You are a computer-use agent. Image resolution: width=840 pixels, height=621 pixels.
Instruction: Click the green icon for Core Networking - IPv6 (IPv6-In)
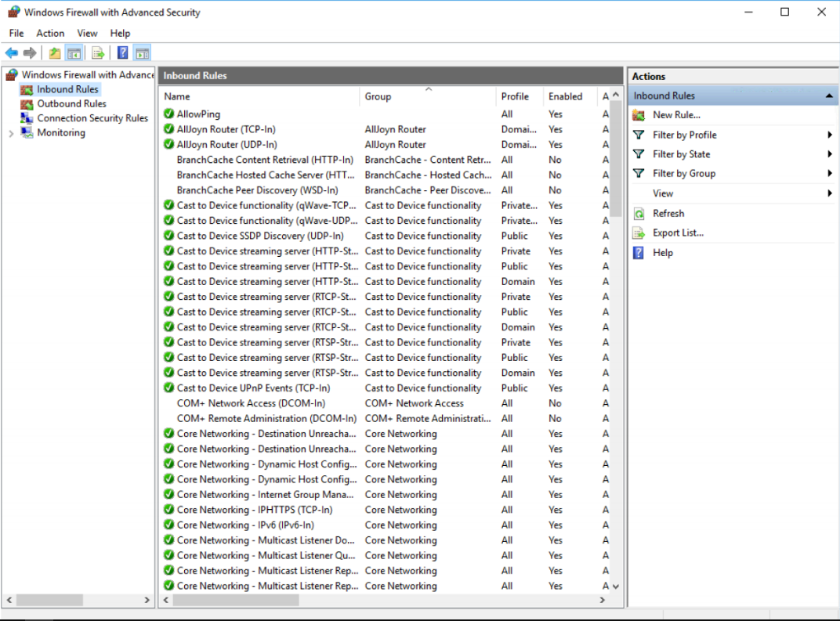pyautogui.click(x=168, y=525)
